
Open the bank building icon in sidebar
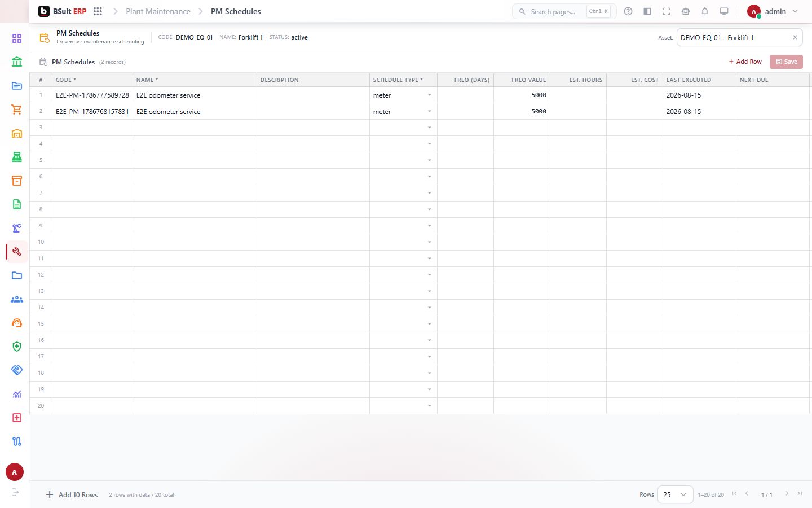point(17,62)
